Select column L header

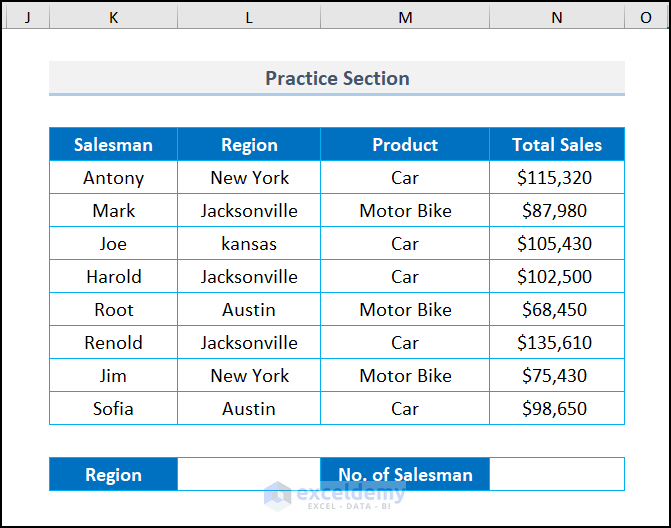[x=249, y=18]
